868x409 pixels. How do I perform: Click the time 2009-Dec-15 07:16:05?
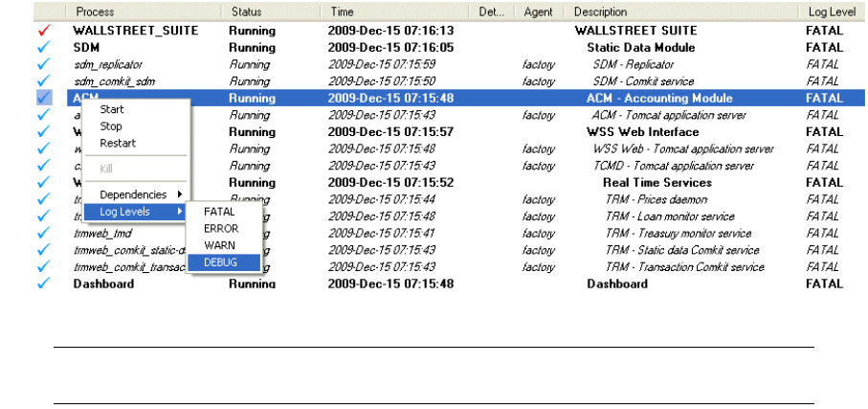pos(390,48)
